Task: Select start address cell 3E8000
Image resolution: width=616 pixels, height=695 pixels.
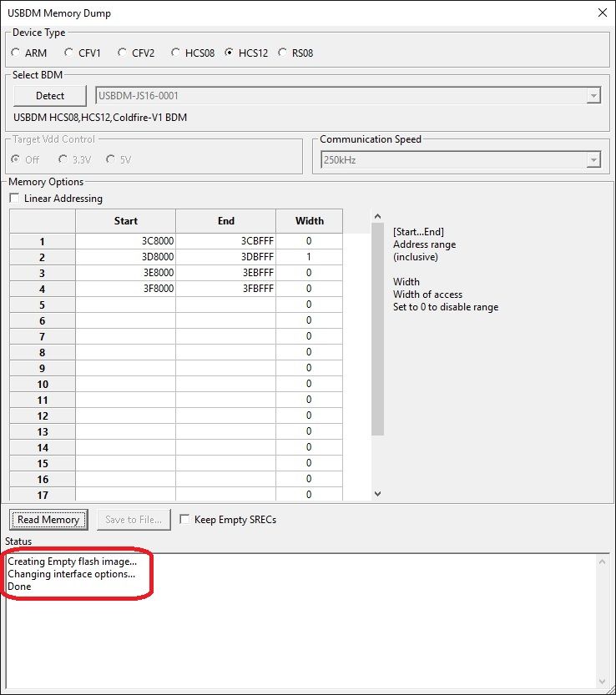Action: click(125, 273)
